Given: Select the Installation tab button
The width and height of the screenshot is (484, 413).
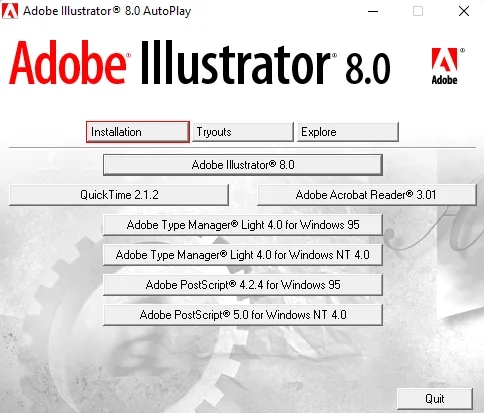Looking at the screenshot, I should click(x=138, y=132).
